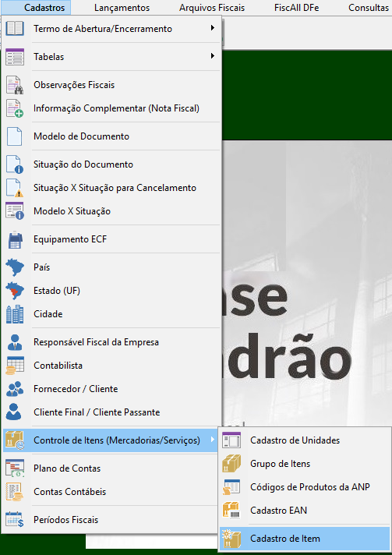
Task: Click the Códigos de Produtos da ANP icon
Action: [x=231, y=487]
